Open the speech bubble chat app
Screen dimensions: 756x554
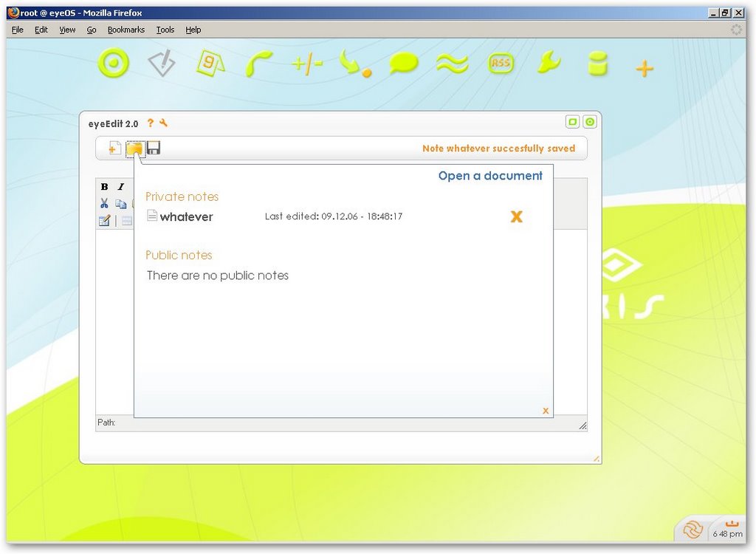403,64
